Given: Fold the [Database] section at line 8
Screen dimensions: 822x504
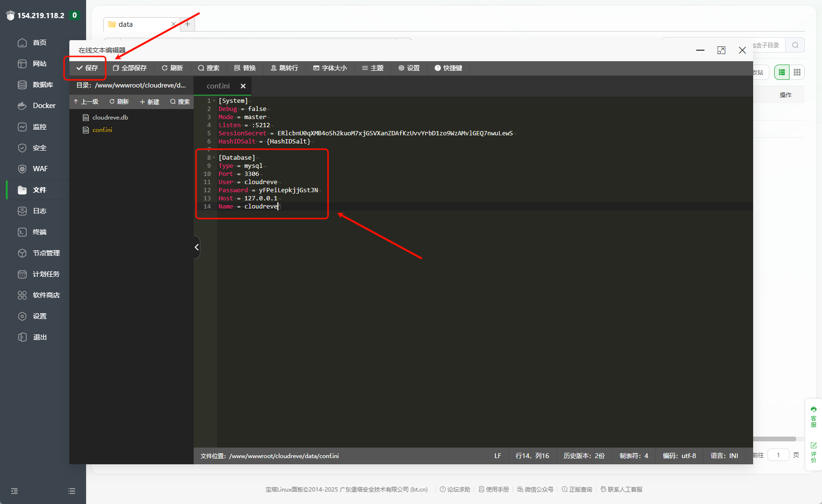Looking at the screenshot, I should (x=214, y=158).
